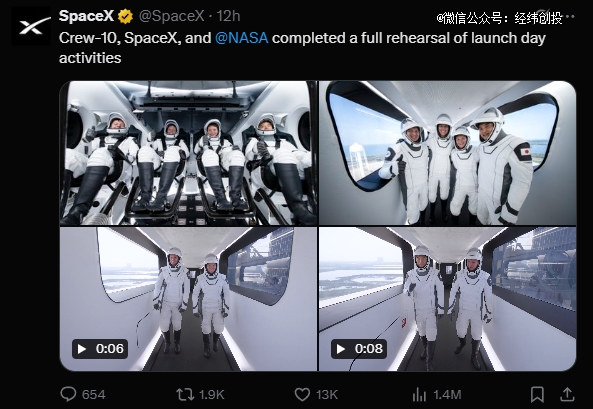Click the gold verified badge
The width and height of the screenshot is (593, 409).
(x=126, y=16)
